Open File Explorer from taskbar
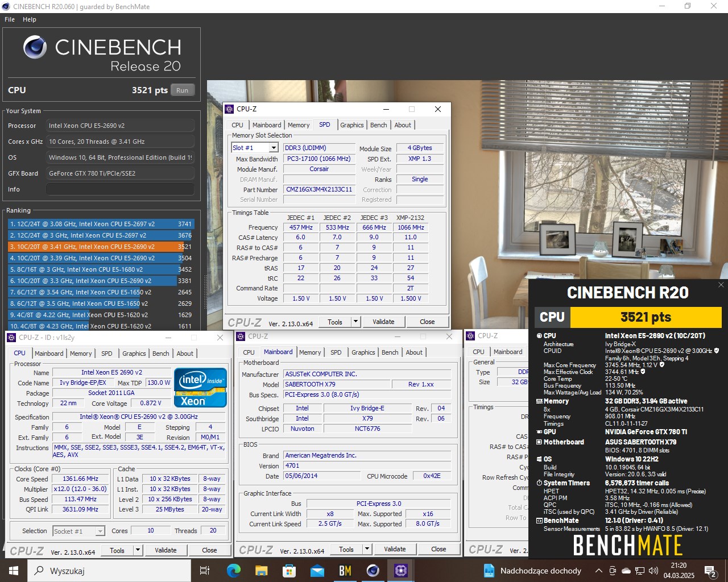Viewport: 728px width, 582px height. point(262,570)
